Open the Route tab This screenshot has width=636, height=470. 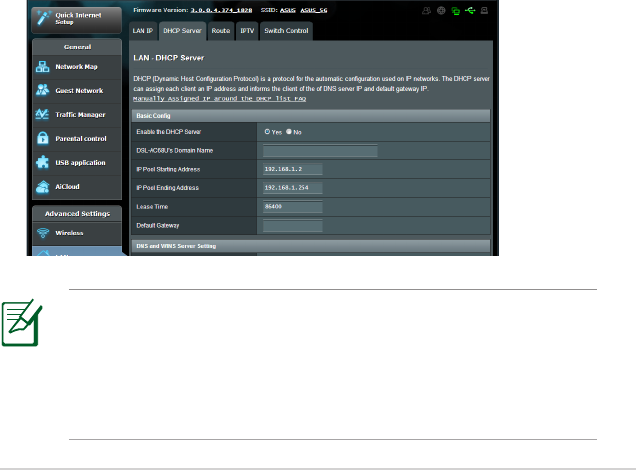pos(221,31)
